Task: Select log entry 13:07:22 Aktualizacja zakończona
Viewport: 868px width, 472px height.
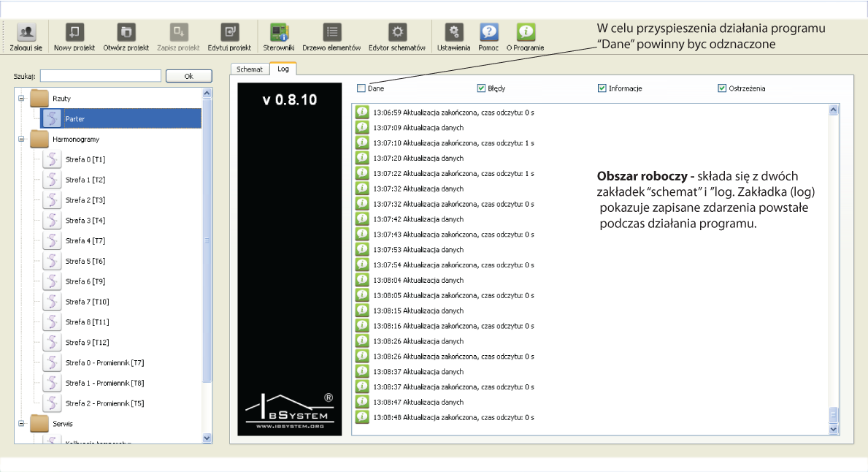Action: click(x=453, y=173)
